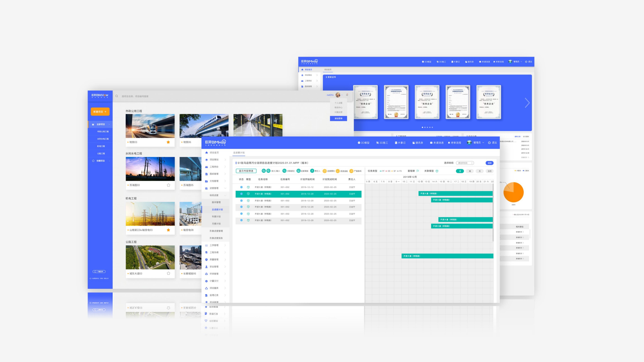Open 3D模型 in front BIMWay header

coord(364,143)
